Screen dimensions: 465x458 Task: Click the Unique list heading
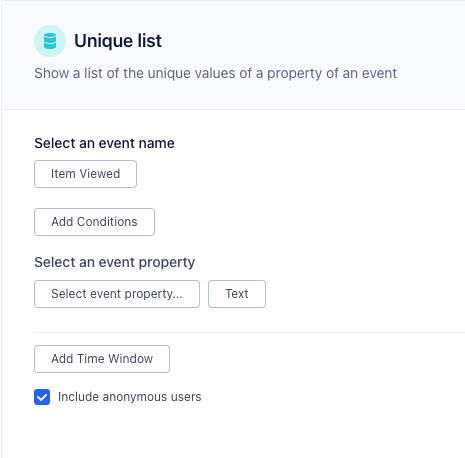[118, 41]
